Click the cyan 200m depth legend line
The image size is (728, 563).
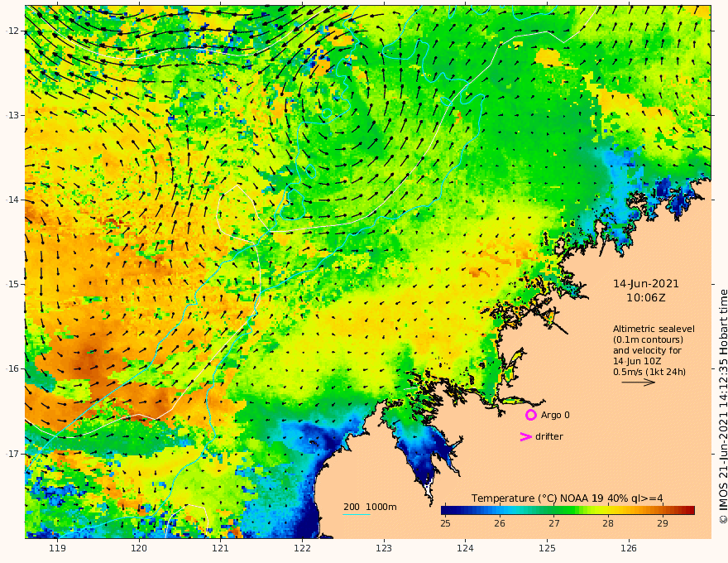[356, 514]
